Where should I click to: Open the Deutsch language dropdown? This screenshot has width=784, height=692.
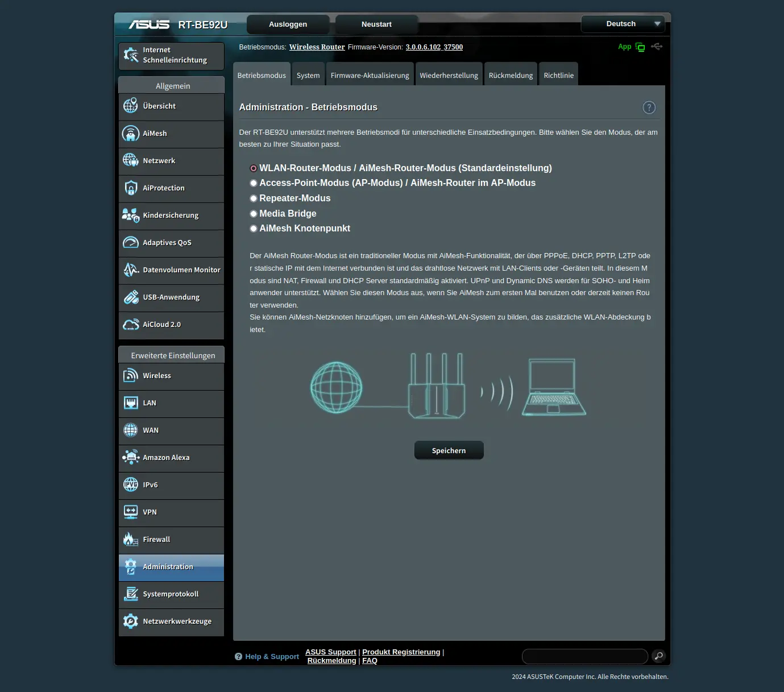tap(623, 24)
